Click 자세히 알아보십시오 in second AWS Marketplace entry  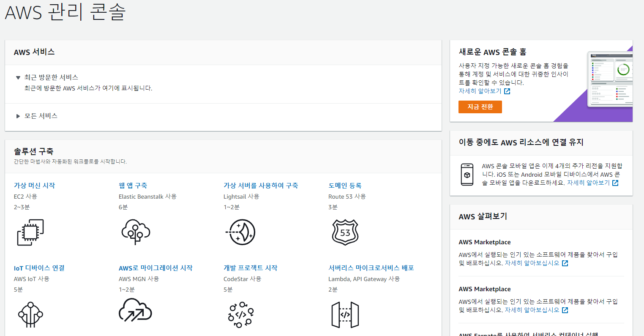coord(532,310)
